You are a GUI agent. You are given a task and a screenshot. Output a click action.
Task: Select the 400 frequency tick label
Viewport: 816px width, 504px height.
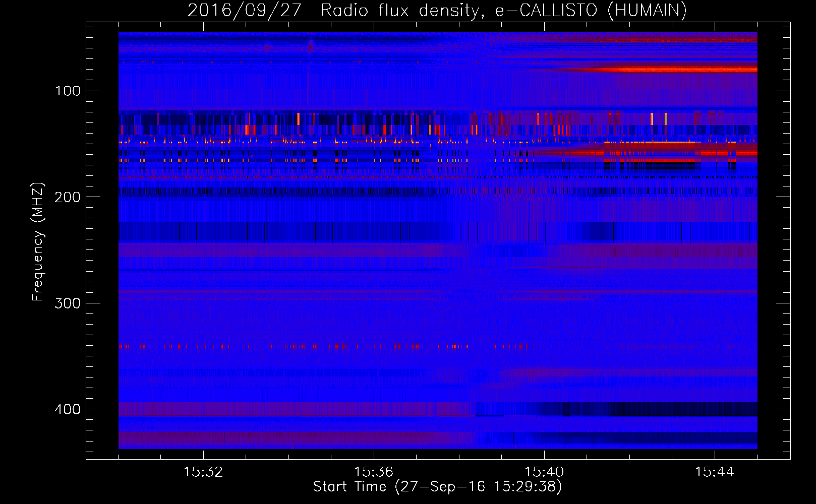[68, 409]
